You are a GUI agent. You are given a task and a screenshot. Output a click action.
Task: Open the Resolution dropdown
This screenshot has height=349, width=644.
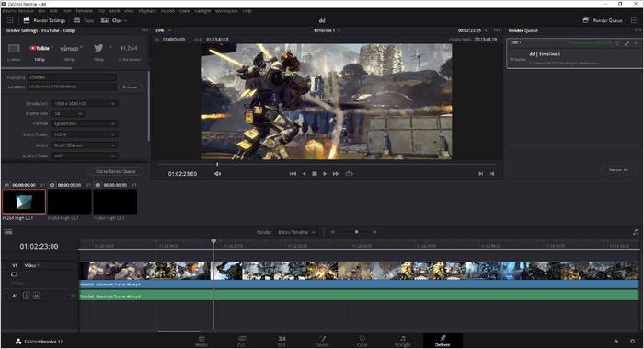(x=85, y=103)
